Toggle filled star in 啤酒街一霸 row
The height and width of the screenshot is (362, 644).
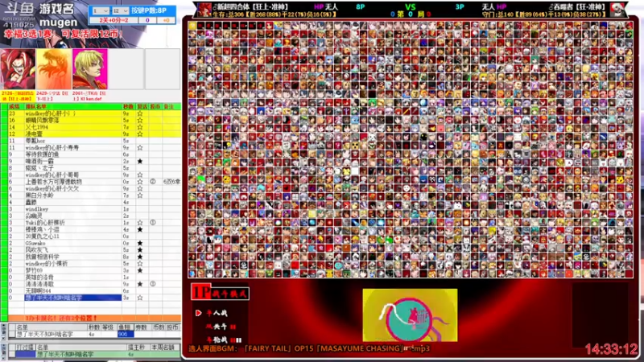point(140,162)
